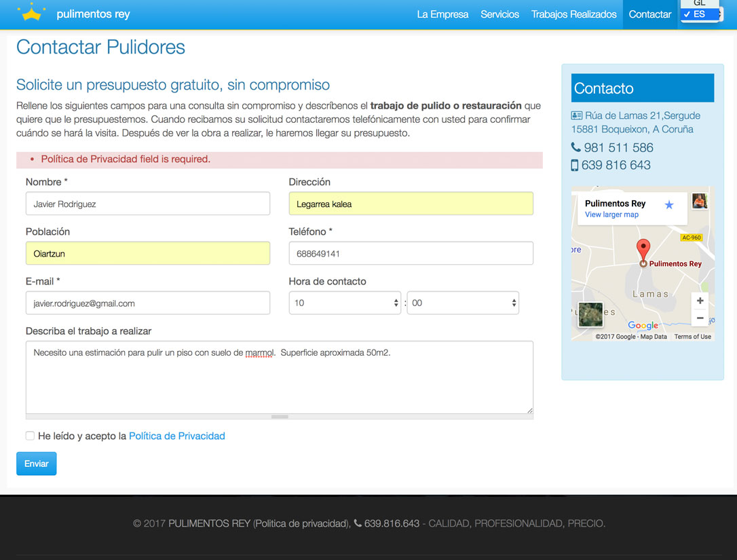Open the Política de Privacidad link
Viewport: 737px width, 560px height.
pyautogui.click(x=176, y=436)
